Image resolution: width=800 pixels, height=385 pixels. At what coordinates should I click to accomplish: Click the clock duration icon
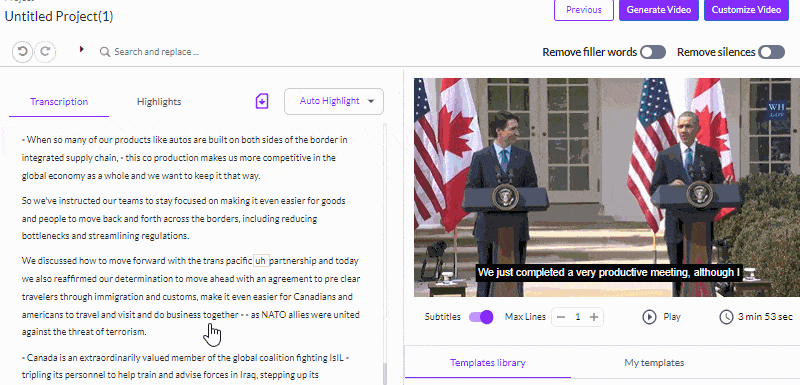click(726, 317)
